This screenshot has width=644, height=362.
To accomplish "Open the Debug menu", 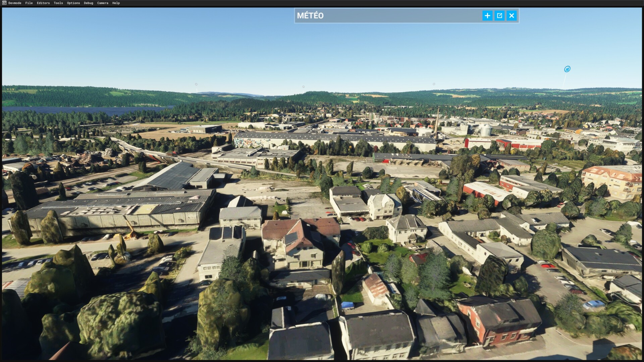I will pyautogui.click(x=89, y=3).
